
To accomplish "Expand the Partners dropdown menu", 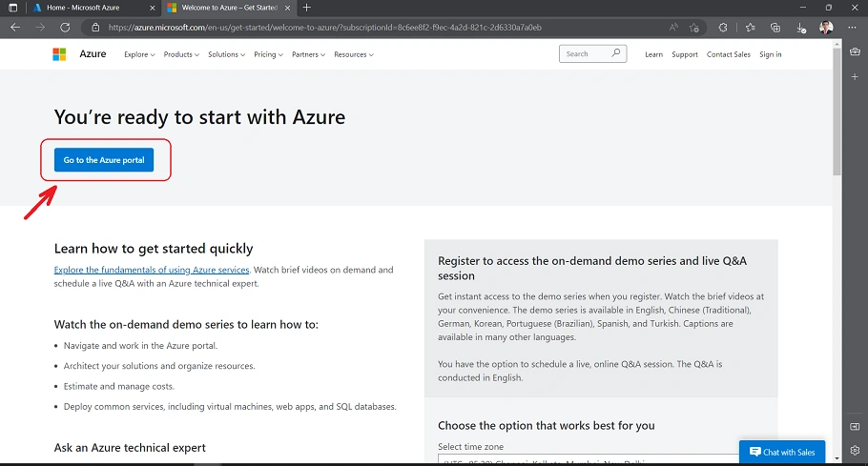I will [x=308, y=54].
